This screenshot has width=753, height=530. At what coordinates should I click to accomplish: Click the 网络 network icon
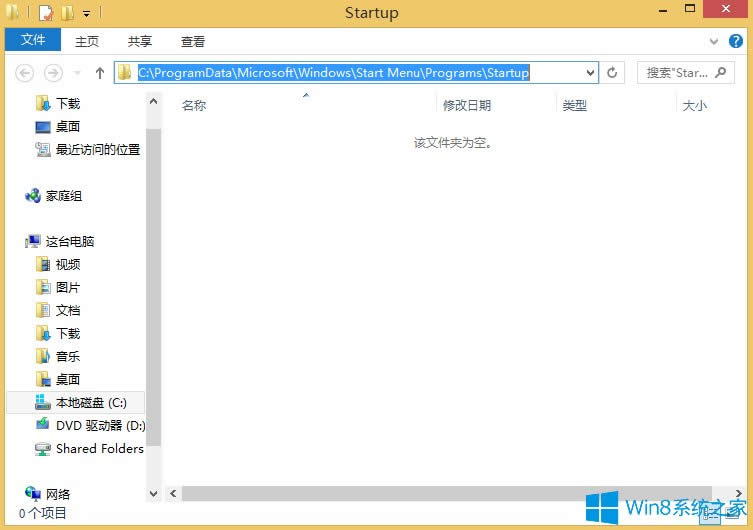point(33,493)
